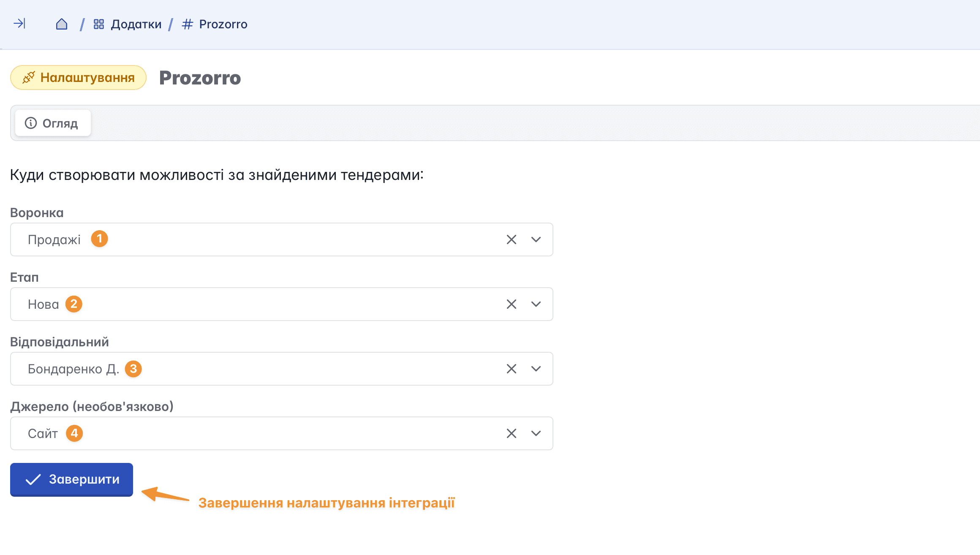Image resolution: width=980 pixels, height=555 pixels.
Task: Expand the Воронка dropdown chevron
Action: pos(536,239)
